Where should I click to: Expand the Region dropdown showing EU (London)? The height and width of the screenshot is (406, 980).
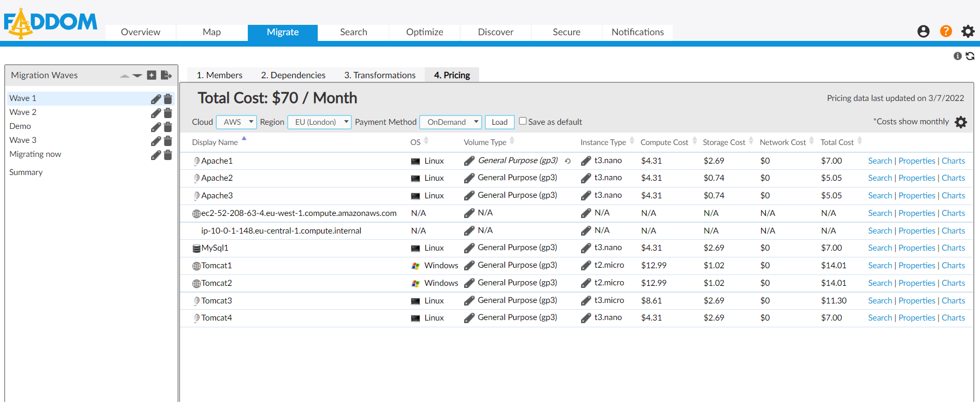click(x=319, y=122)
